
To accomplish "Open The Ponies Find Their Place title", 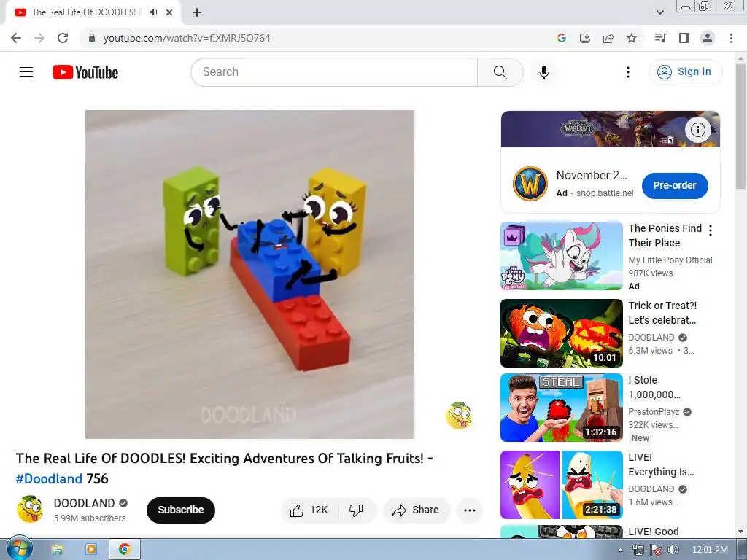I will (665, 236).
